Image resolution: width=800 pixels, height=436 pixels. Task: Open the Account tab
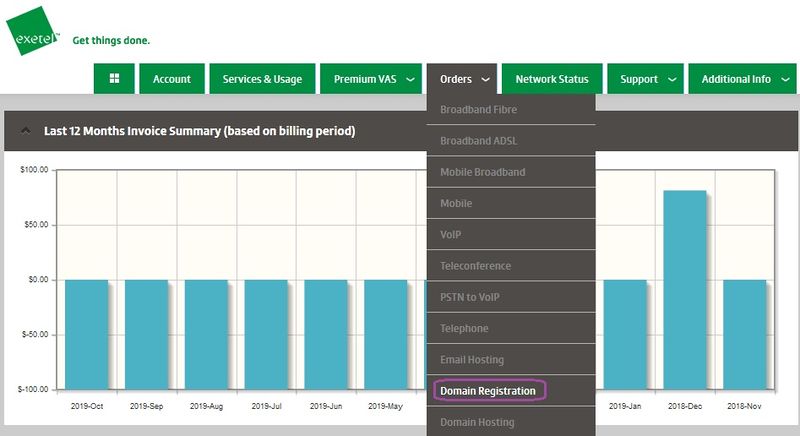coord(172,79)
